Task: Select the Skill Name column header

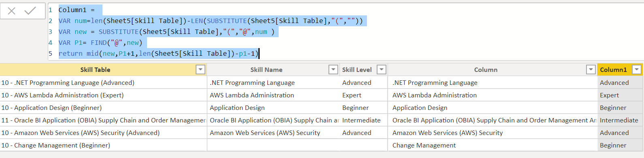Action: (266, 70)
